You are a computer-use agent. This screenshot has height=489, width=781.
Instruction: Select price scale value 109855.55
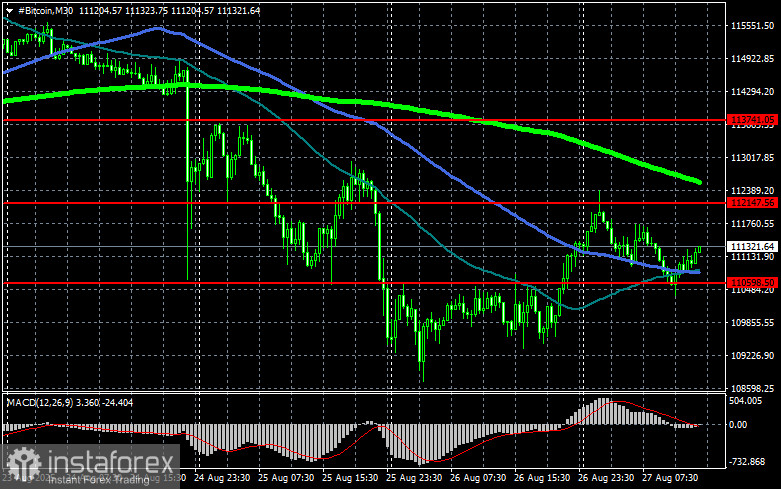(x=752, y=323)
